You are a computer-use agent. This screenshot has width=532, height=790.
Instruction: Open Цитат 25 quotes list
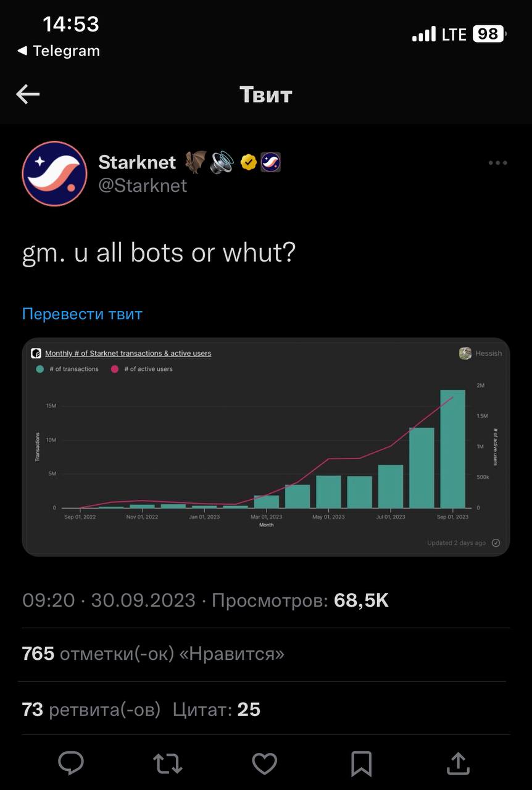click(216, 710)
